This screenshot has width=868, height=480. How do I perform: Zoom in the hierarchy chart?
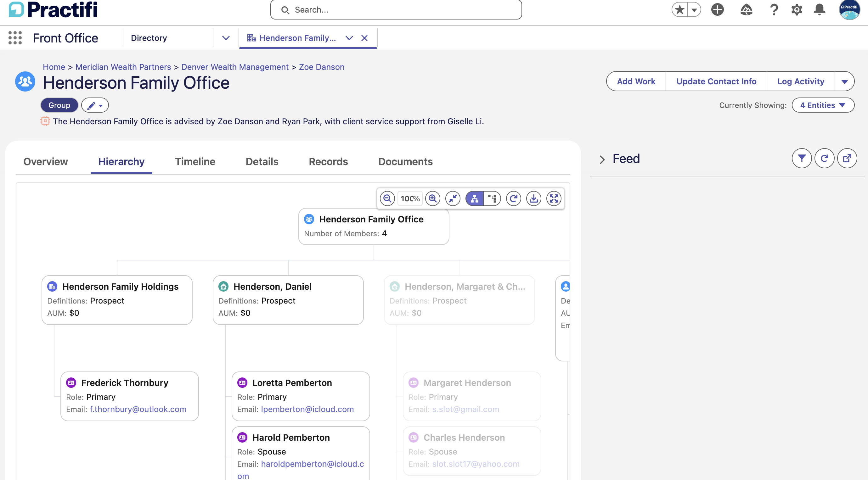click(433, 198)
